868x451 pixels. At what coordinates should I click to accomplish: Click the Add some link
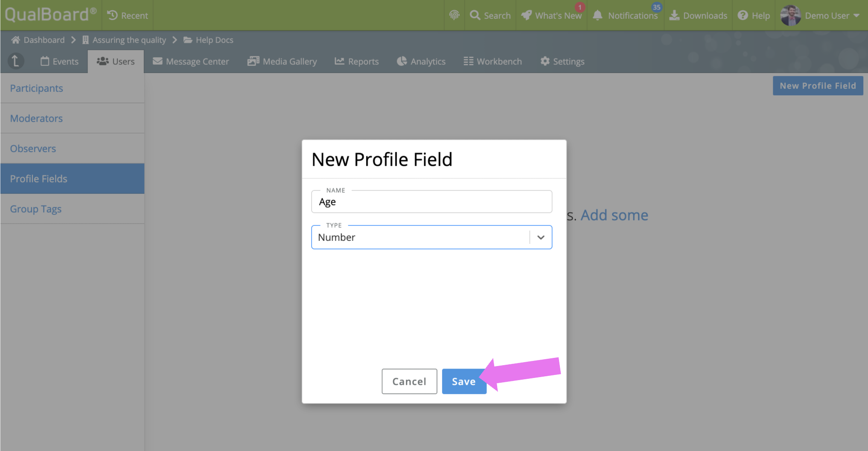pos(614,215)
